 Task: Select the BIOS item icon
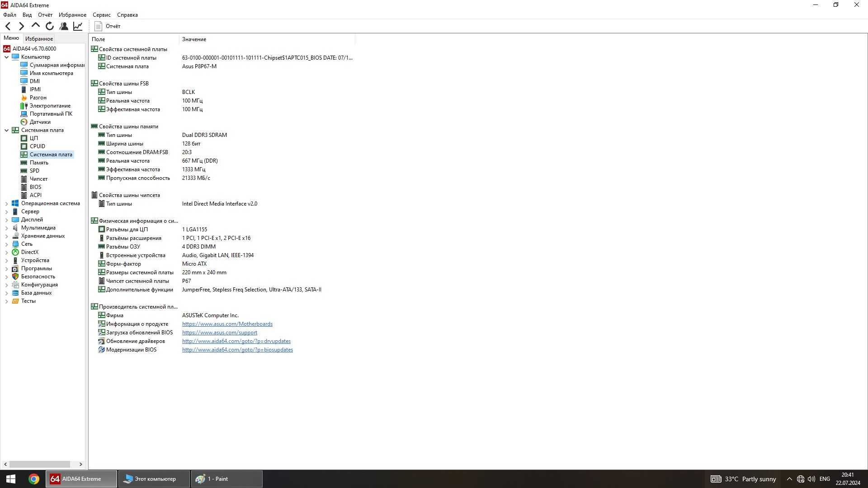pyautogui.click(x=24, y=187)
